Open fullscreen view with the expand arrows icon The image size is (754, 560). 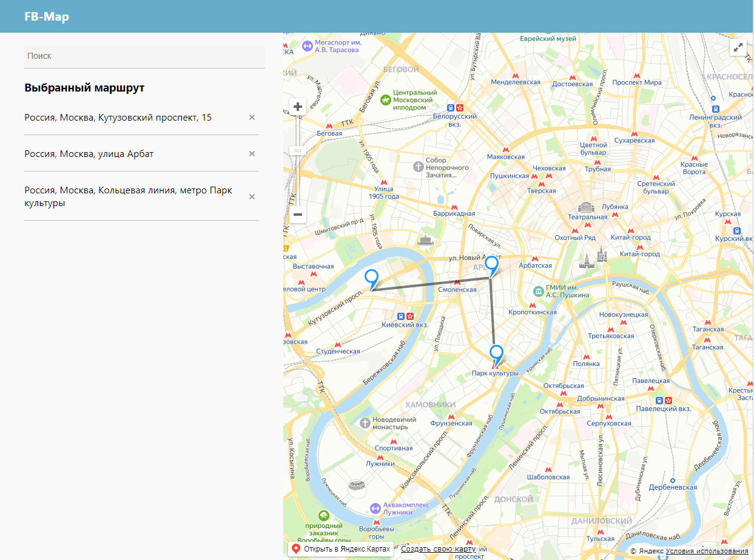point(738,47)
